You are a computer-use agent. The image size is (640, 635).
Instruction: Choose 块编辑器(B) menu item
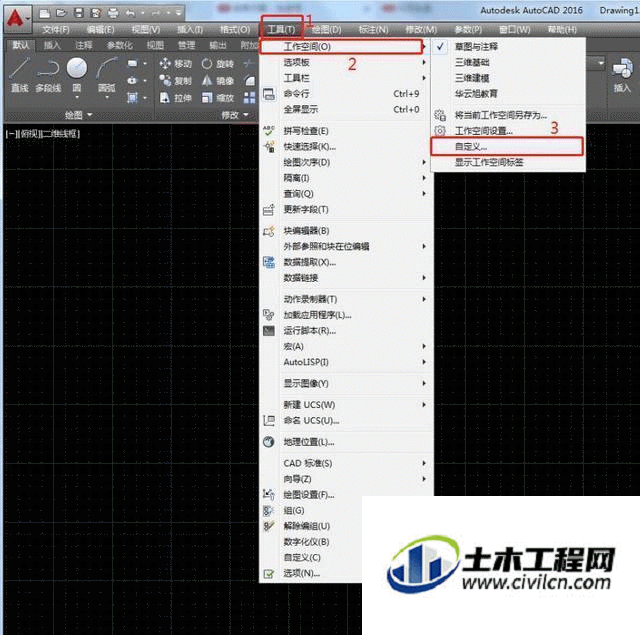(346, 231)
